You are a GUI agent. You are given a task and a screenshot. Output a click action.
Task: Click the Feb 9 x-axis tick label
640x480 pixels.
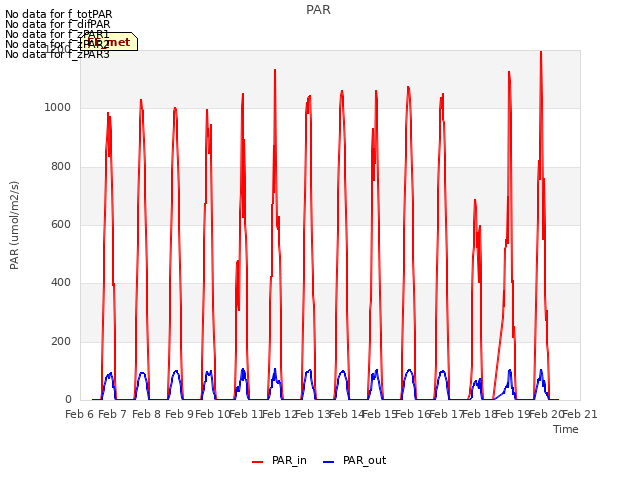click(180, 414)
